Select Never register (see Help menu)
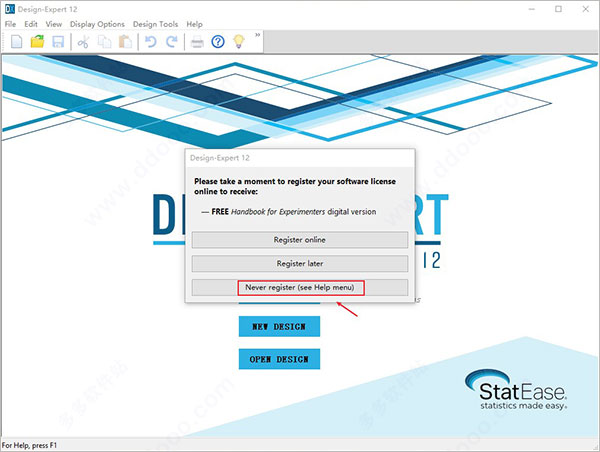This screenshot has height=452, width=600. (300, 287)
